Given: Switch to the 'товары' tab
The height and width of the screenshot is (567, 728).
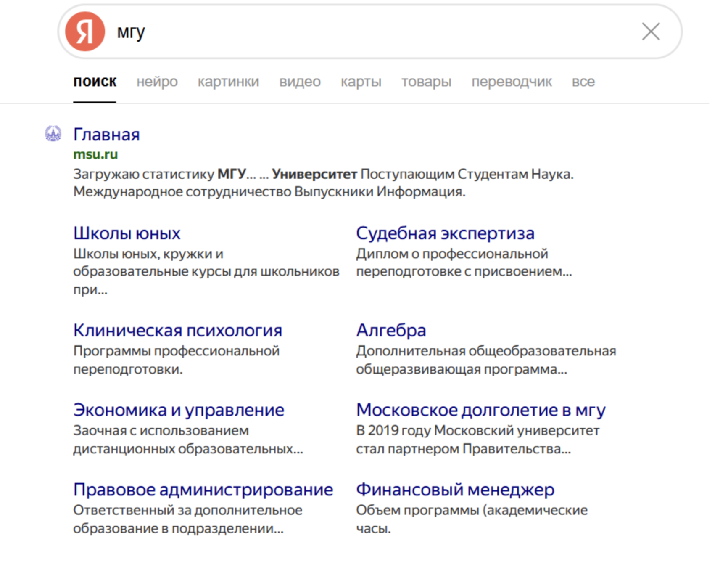Looking at the screenshot, I should tap(426, 82).
